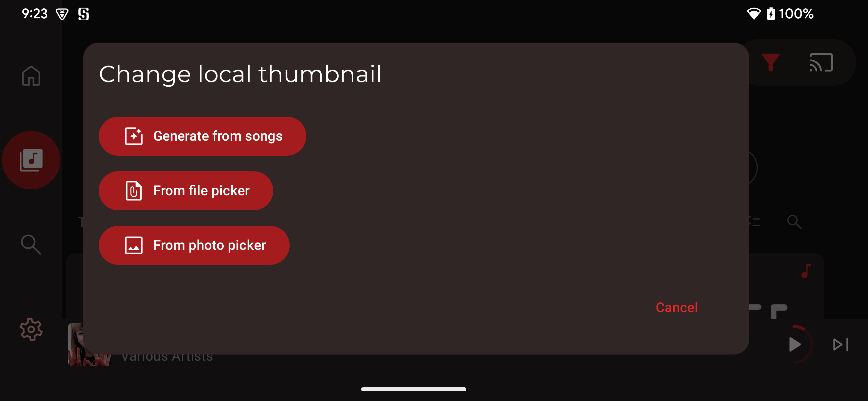Open Settings gear in sidebar

(x=31, y=329)
